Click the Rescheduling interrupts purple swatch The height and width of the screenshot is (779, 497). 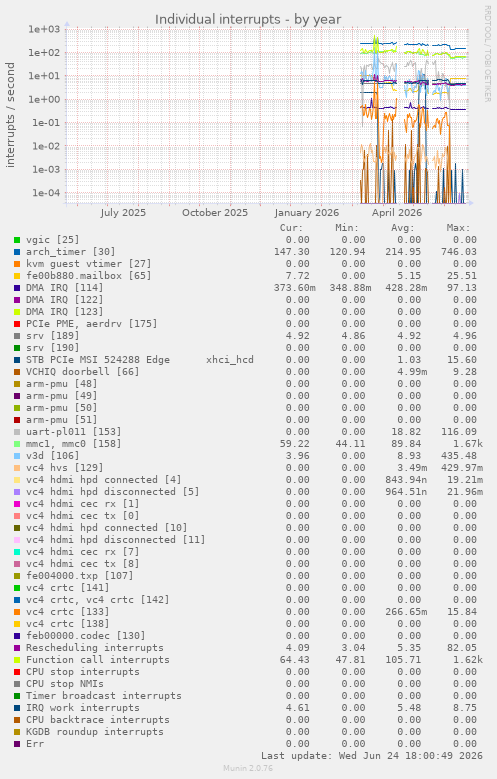tap(17, 648)
